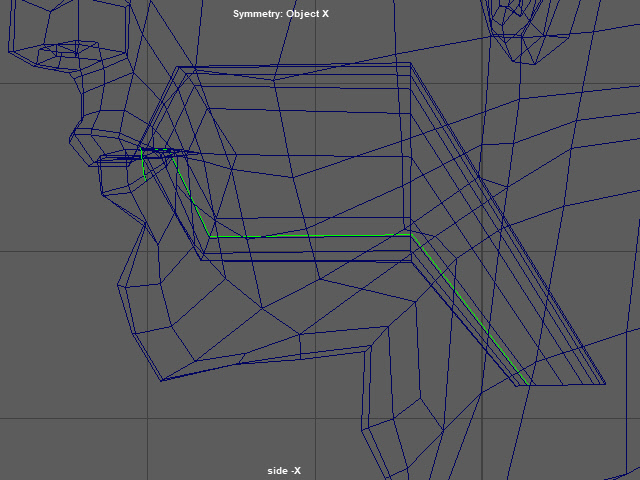Select top-left corner of the mouth cavity box
The image size is (640, 480).
pyautogui.click(x=180, y=68)
